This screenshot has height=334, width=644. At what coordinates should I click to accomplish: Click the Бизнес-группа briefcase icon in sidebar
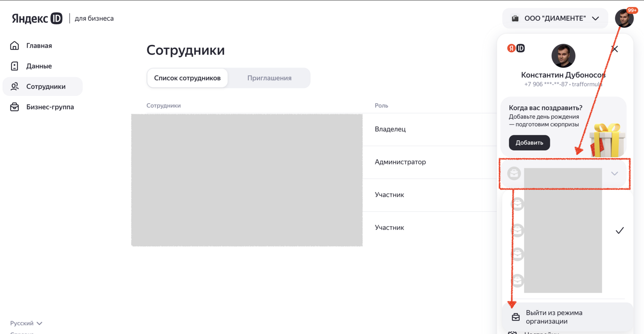tap(15, 107)
